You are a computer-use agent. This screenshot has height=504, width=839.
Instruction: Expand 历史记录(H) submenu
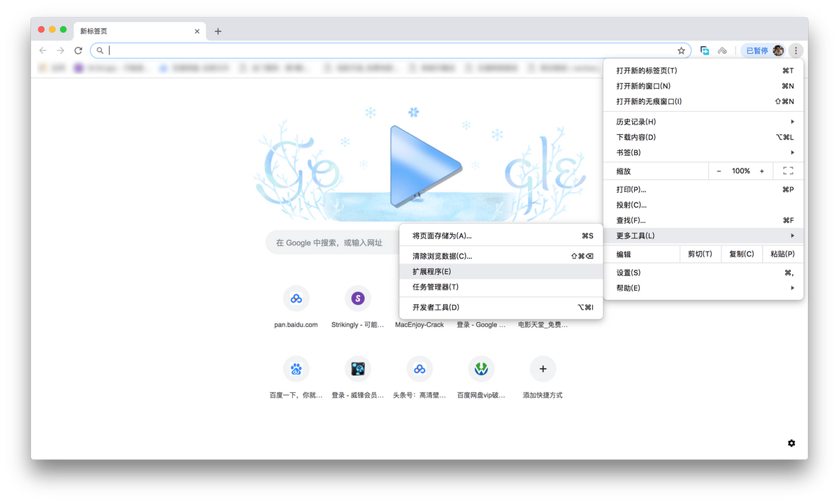pyautogui.click(x=703, y=122)
